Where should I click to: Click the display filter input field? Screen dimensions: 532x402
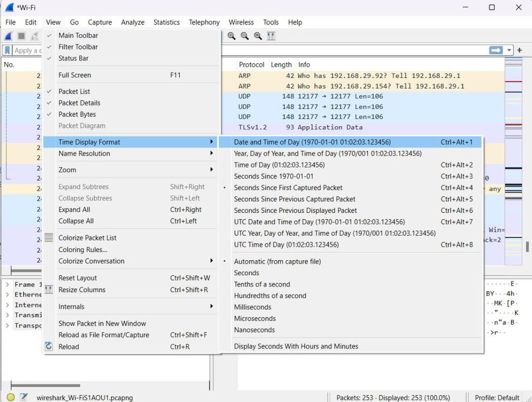[251, 50]
